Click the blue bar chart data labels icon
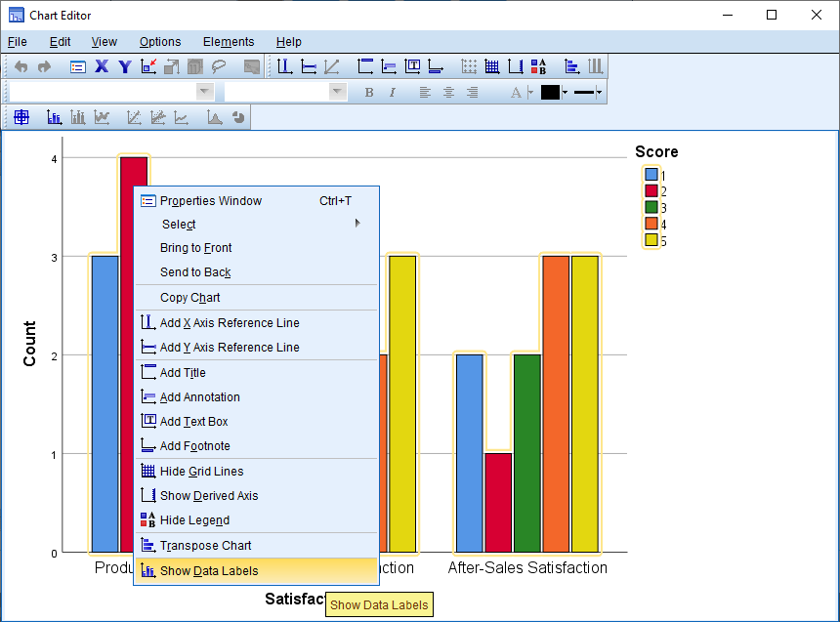Image resolution: width=840 pixels, height=622 pixels. (x=54, y=117)
